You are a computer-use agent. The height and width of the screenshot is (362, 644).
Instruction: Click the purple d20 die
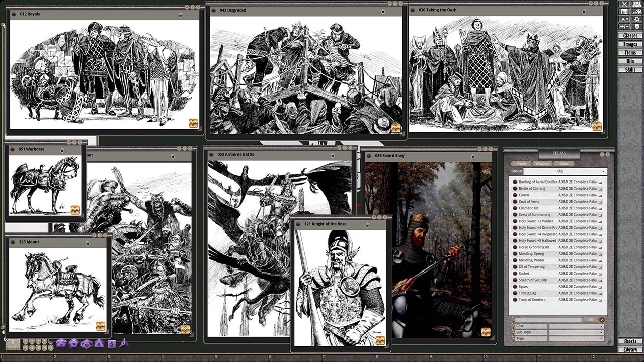61,343
